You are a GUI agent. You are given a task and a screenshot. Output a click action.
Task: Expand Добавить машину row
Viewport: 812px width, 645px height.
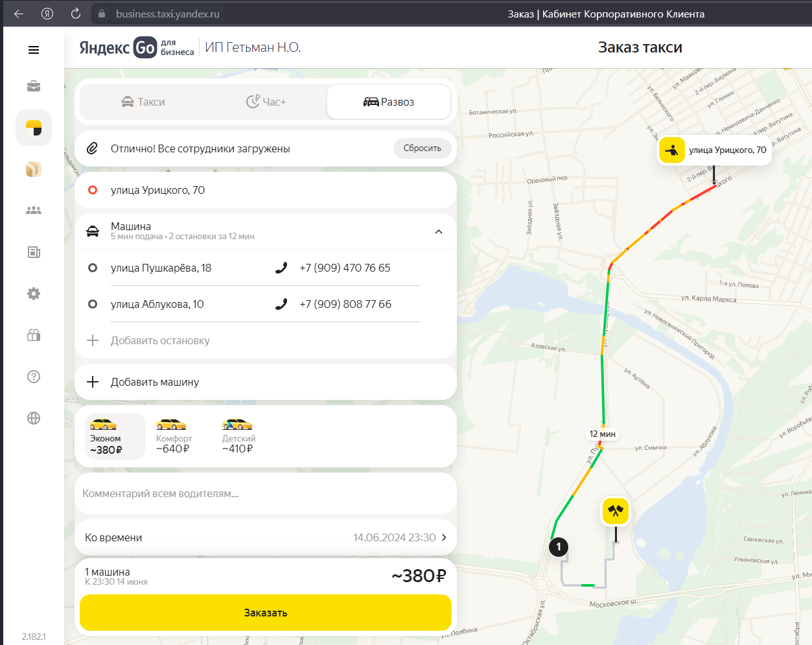(x=266, y=382)
